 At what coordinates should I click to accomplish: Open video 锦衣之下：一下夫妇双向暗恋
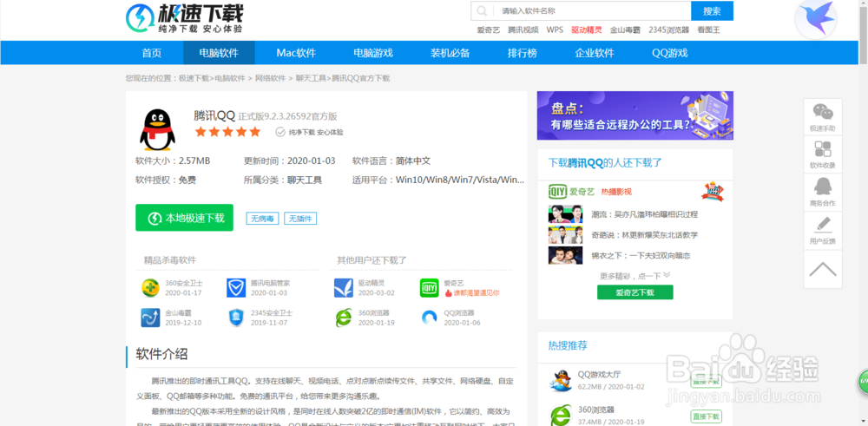[641, 256]
